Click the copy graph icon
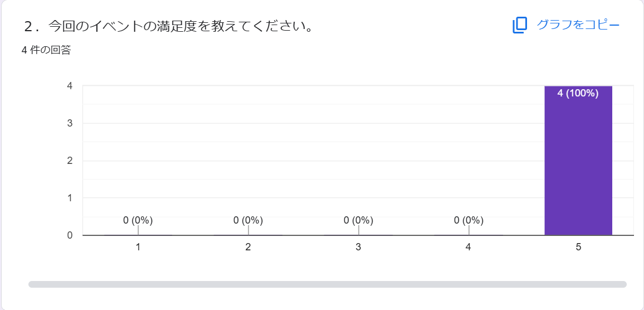The width and height of the screenshot is (644, 310). [x=520, y=25]
